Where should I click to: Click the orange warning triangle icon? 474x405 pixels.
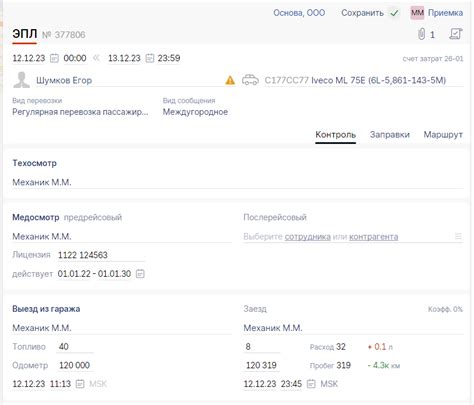(230, 80)
